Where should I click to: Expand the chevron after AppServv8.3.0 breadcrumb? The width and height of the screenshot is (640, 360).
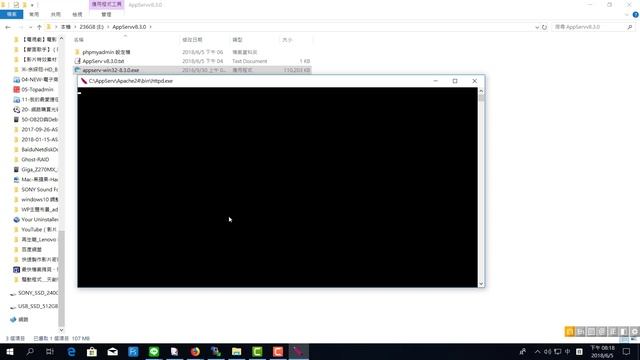(151, 27)
